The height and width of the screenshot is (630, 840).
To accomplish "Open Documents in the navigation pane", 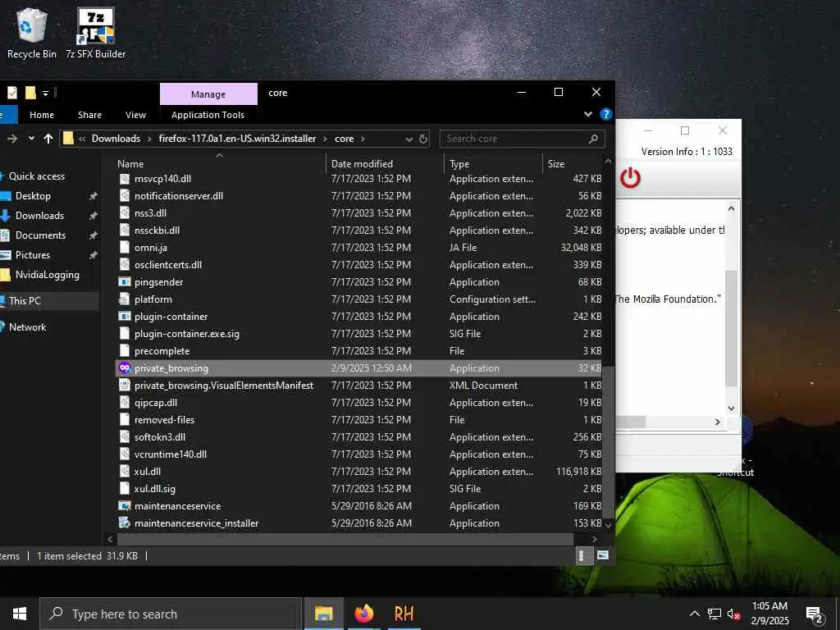I will point(40,235).
